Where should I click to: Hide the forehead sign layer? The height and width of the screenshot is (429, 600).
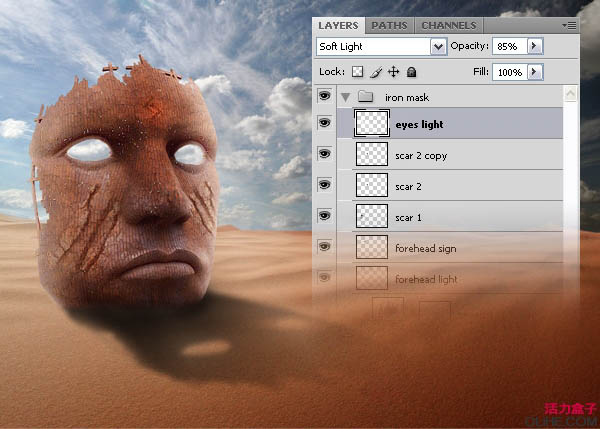[324, 246]
